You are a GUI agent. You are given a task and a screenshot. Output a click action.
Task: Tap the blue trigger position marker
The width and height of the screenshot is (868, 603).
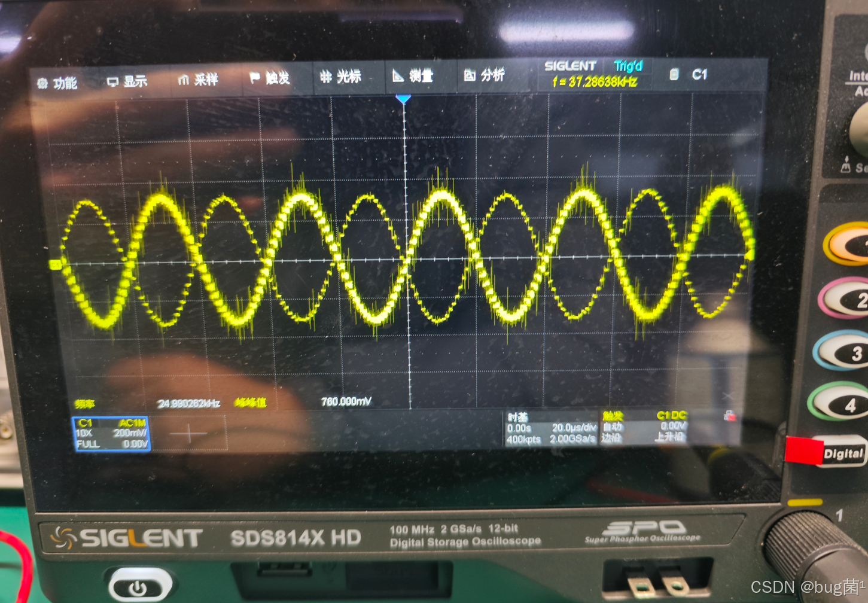coord(403,99)
